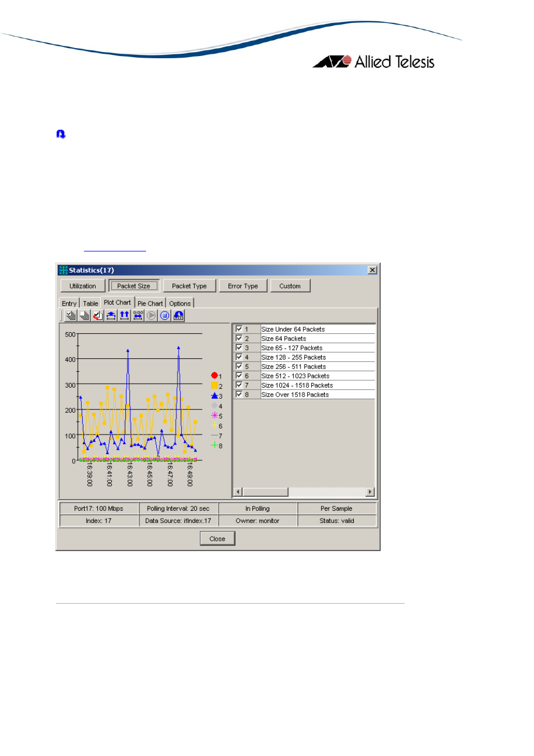Click the 'Polling Interval: 20 sec' status cell
This screenshot has width=534, height=756.
click(x=179, y=508)
